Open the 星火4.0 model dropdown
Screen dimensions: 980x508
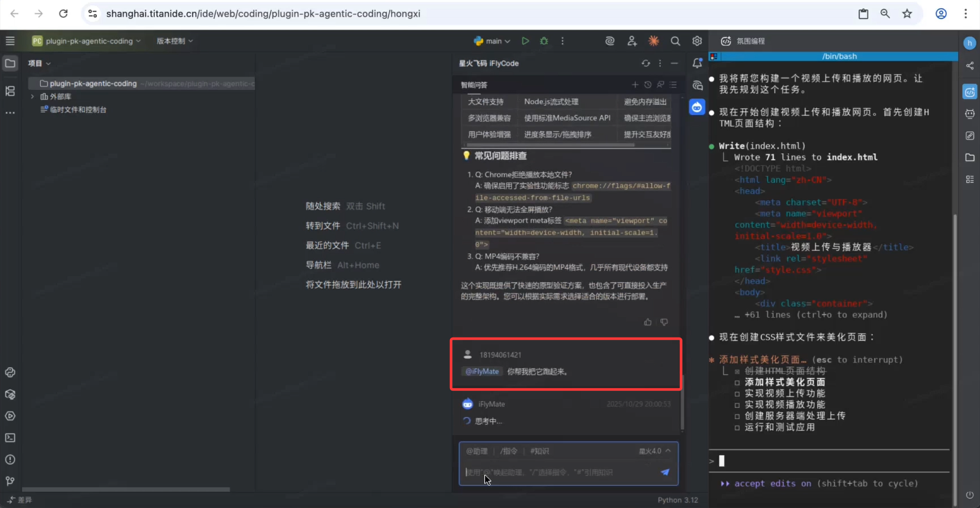654,451
